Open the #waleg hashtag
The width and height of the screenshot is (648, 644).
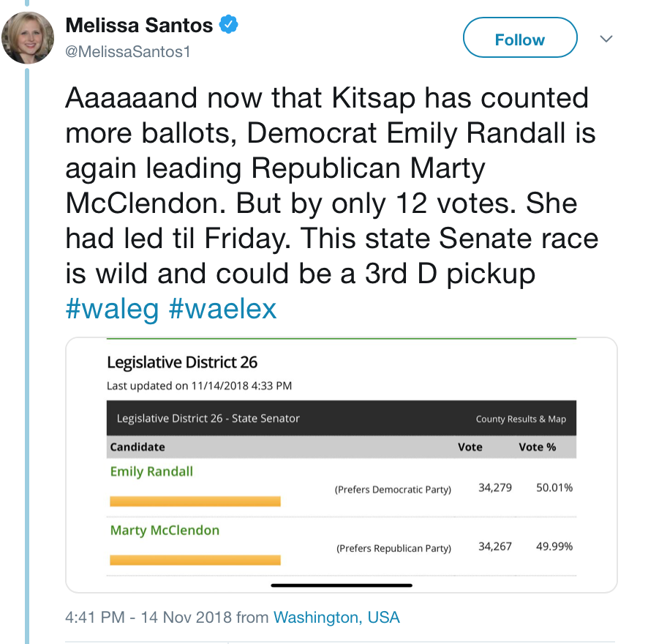point(112,309)
